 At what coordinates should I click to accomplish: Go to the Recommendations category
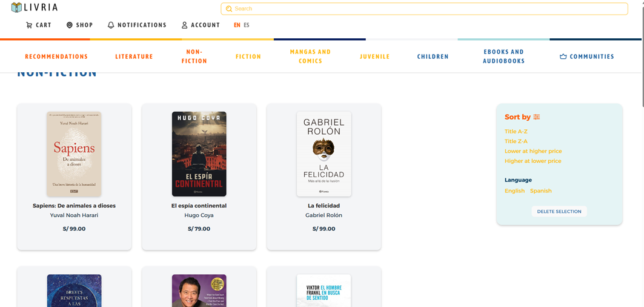[56, 57]
